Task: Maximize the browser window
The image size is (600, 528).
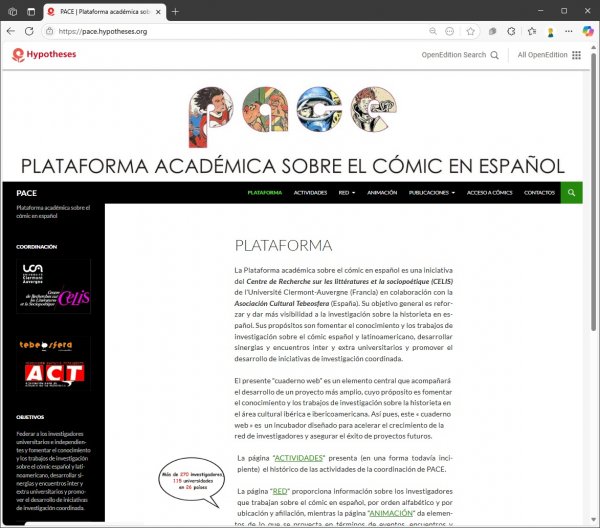Action: point(564,11)
